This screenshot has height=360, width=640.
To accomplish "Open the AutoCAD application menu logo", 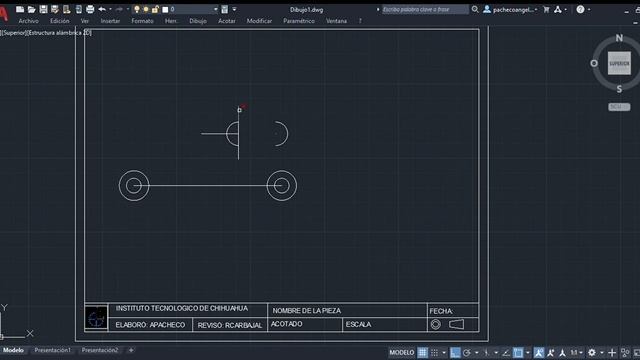I will pos(4,14).
